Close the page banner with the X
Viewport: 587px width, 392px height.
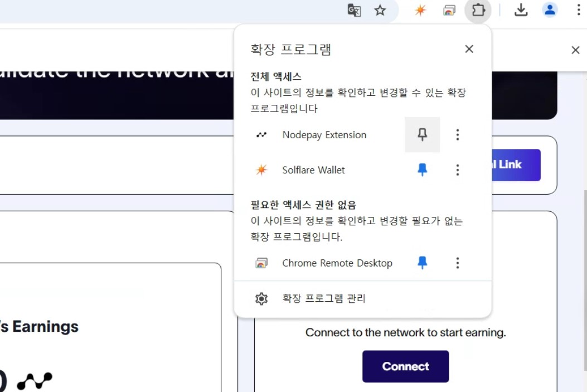click(575, 50)
